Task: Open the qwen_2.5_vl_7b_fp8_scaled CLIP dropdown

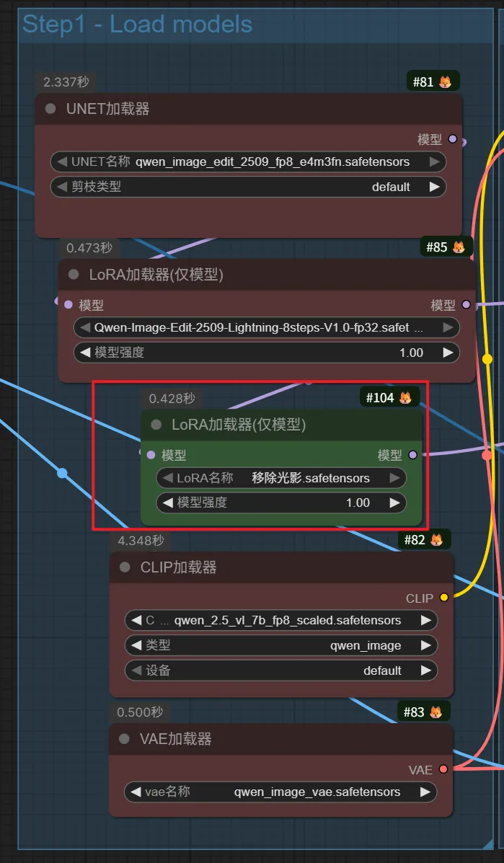Action: coord(281,620)
